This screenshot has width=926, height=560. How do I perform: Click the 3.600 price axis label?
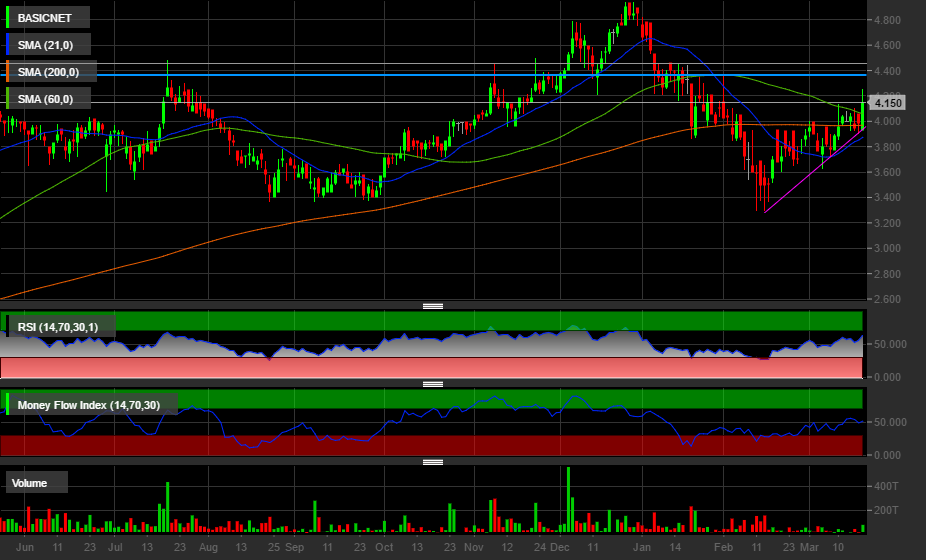(x=888, y=172)
